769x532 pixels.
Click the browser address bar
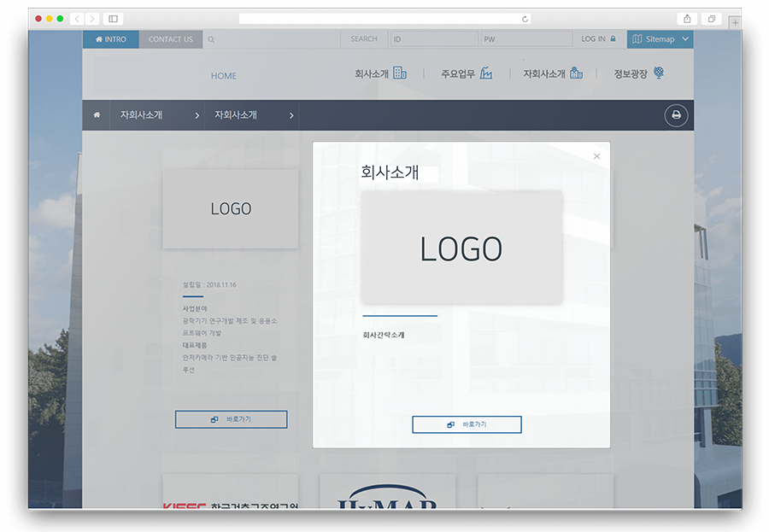point(384,19)
